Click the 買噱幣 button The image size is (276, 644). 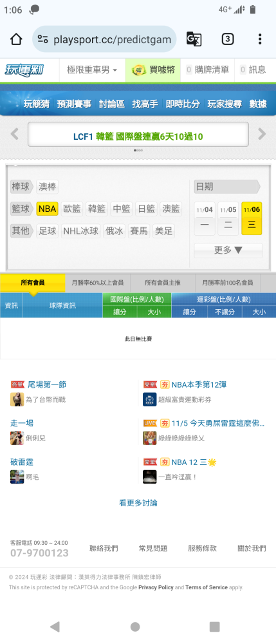click(x=152, y=70)
